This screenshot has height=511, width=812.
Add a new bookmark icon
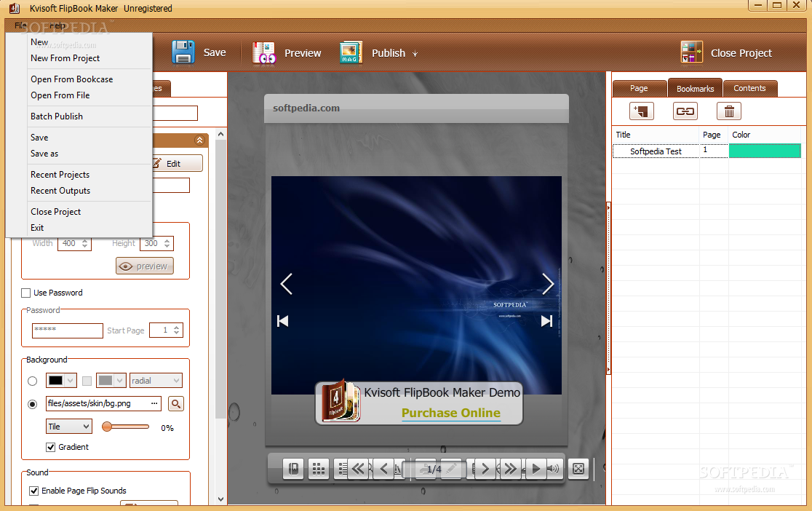pos(642,111)
